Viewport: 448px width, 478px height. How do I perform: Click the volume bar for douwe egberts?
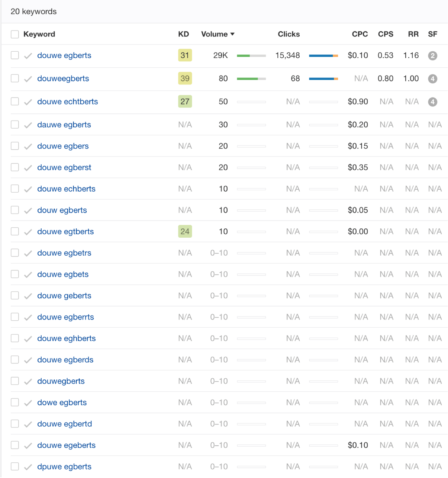point(251,56)
